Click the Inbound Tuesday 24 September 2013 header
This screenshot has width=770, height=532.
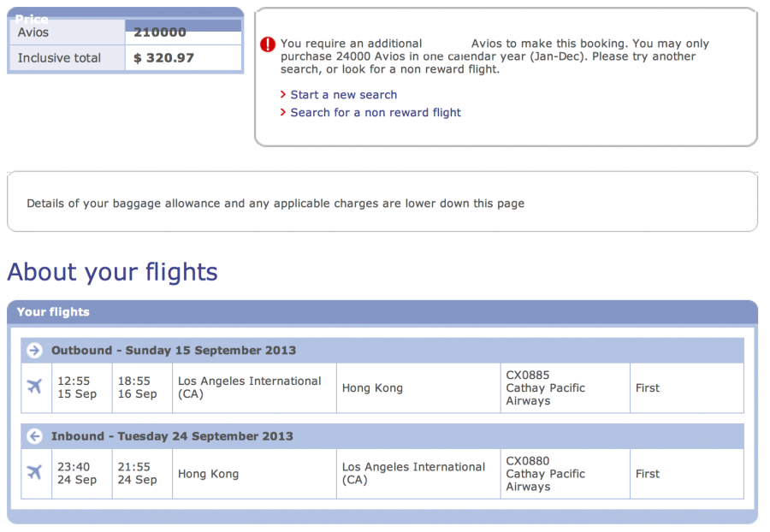click(x=172, y=436)
